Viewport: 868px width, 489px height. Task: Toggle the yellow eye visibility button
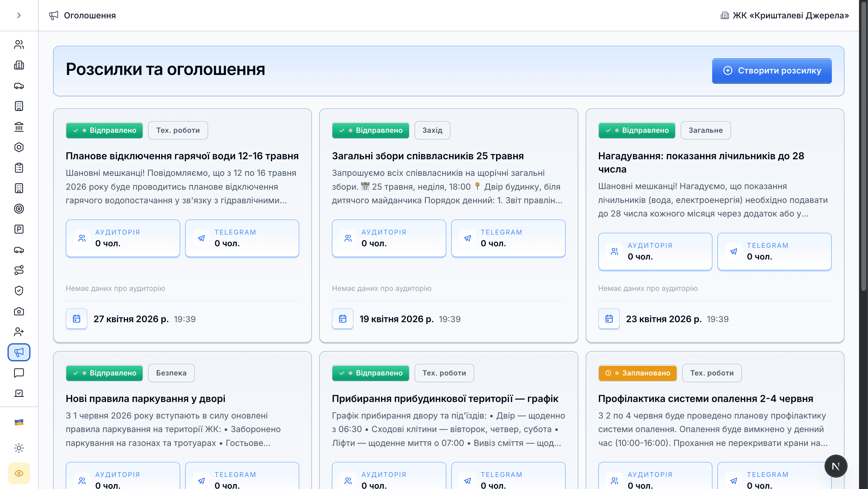click(19, 473)
